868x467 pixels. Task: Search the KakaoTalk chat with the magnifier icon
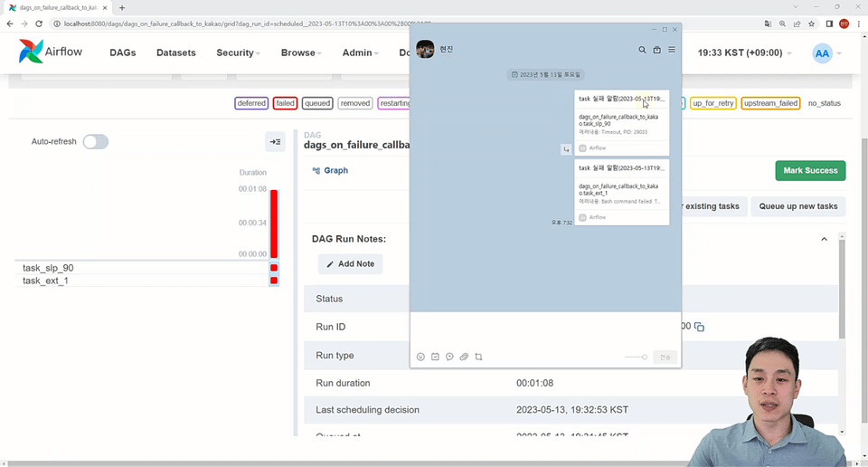(x=642, y=50)
